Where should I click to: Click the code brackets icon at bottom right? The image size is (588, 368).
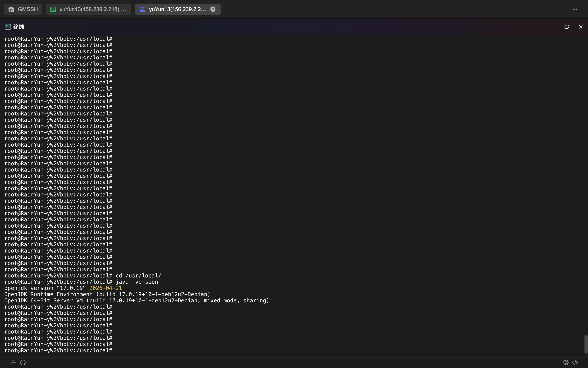click(x=575, y=363)
